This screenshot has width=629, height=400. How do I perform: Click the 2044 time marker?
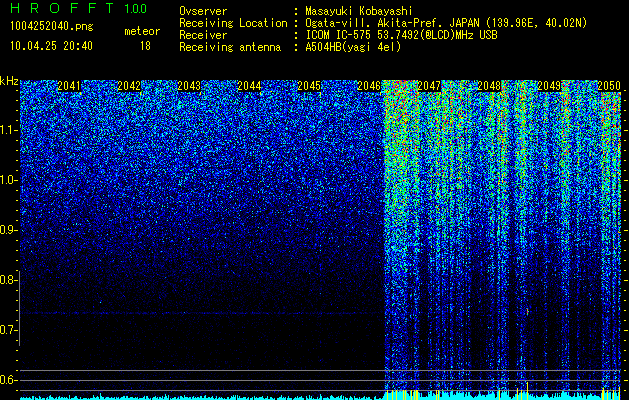tap(249, 86)
